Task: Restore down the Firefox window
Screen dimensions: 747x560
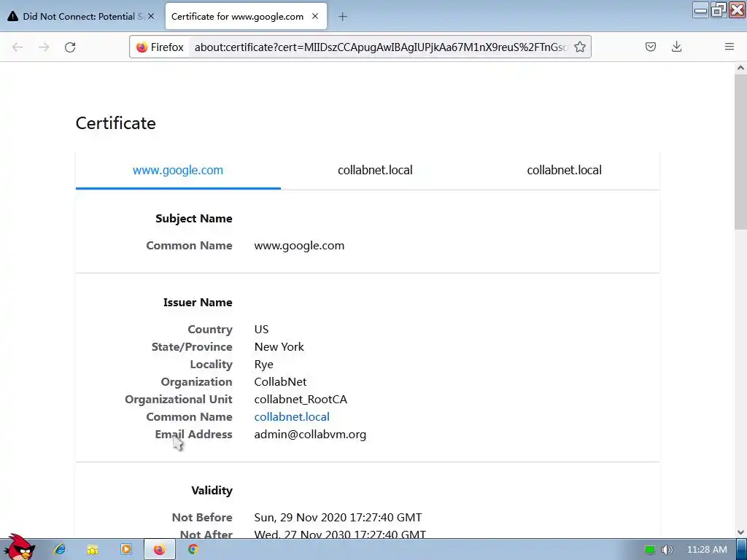Action: (x=719, y=9)
